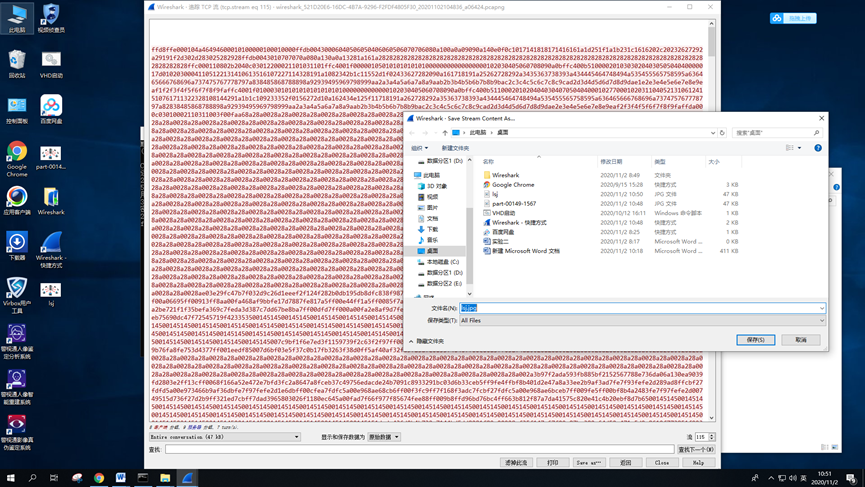Screen dimensions: 865x487
Task: Select 新建 Microsoft Word 文档 in list
Action: click(525, 251)
